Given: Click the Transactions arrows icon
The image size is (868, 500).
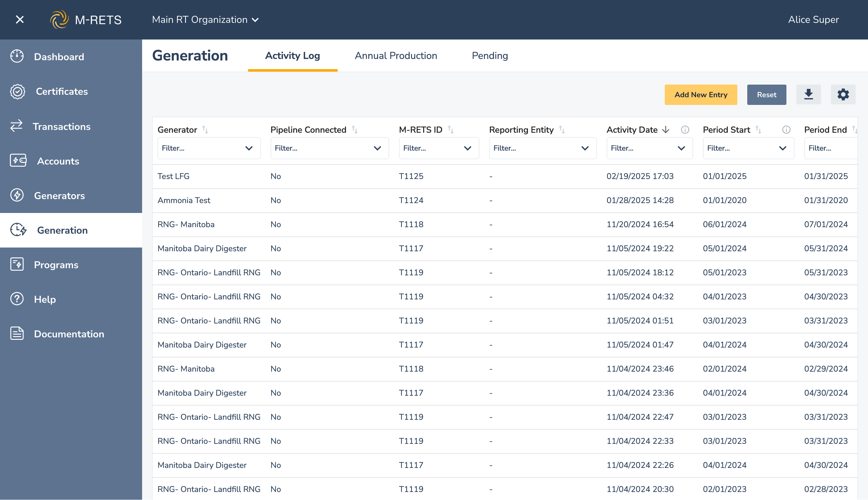Looking at the screenshot, I should pos(16,126).
